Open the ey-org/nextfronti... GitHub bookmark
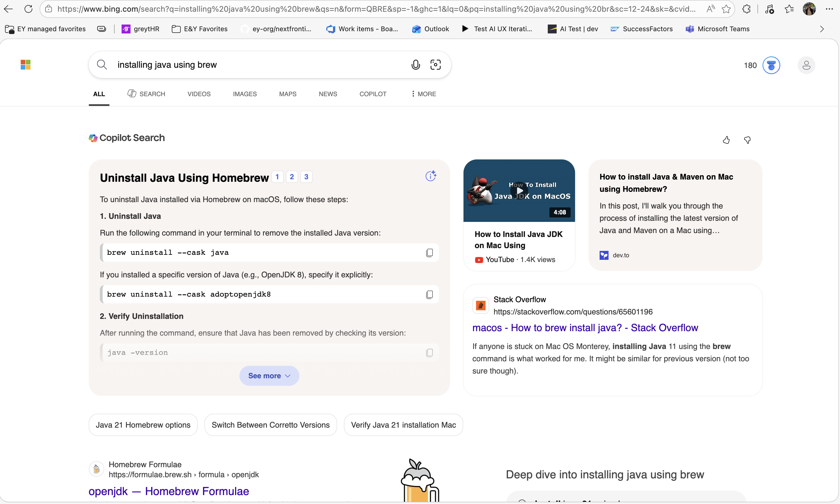 point(276,29)
